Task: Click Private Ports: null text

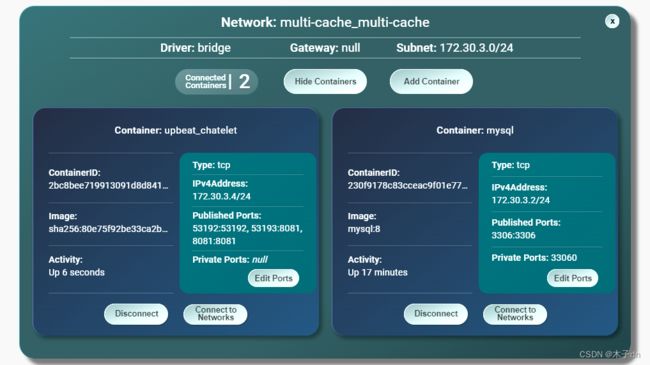Action: [230, 260]
